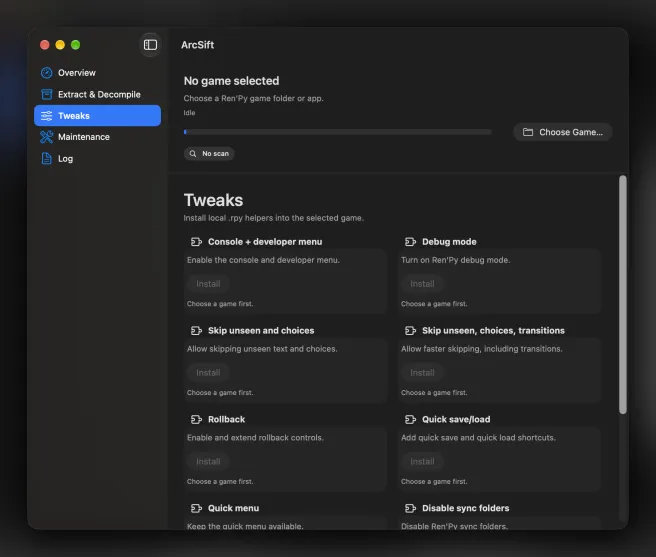Click the Quick menu tweak icon
The width and height of the screenshot is (656, 557).
point(196,508)
